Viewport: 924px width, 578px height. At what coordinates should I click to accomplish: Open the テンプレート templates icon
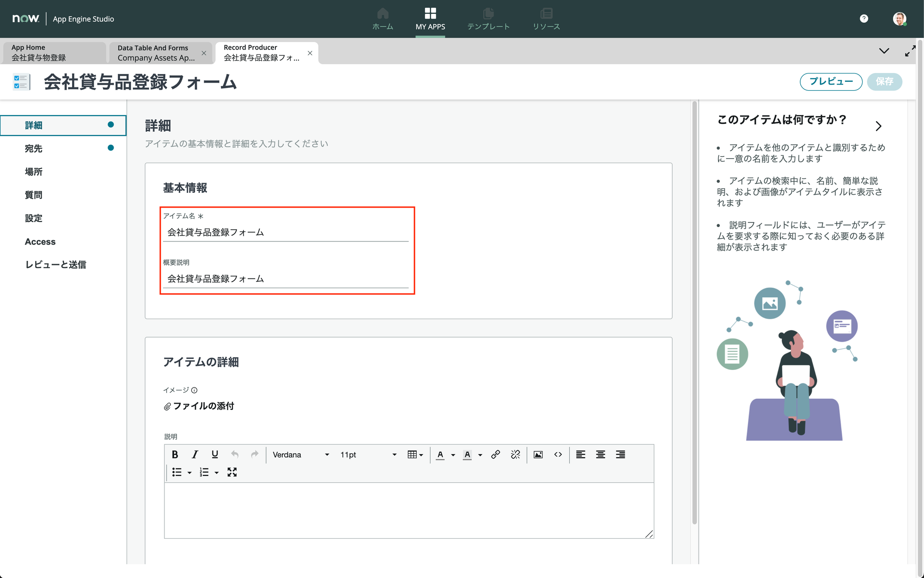point(488,19)
